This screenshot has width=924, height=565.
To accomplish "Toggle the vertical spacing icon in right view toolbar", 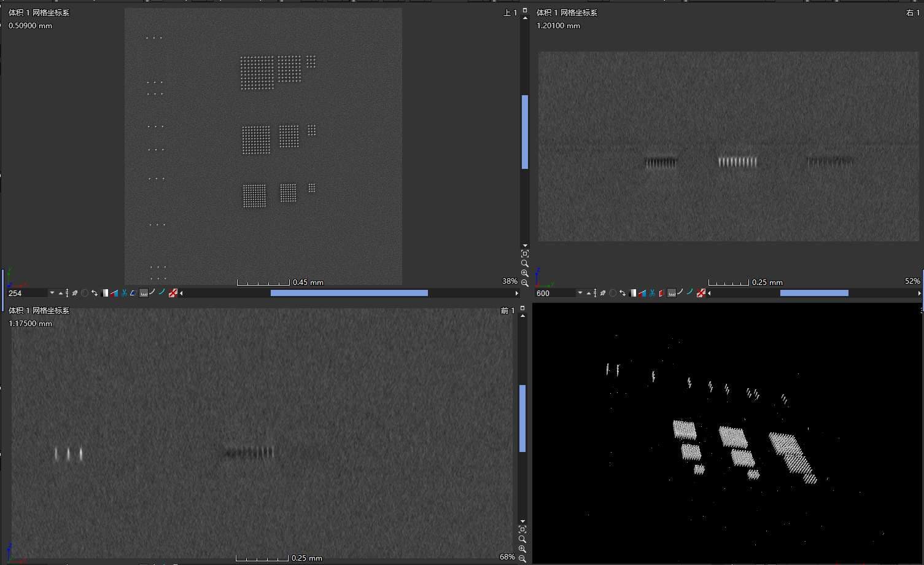I will 595,293.
